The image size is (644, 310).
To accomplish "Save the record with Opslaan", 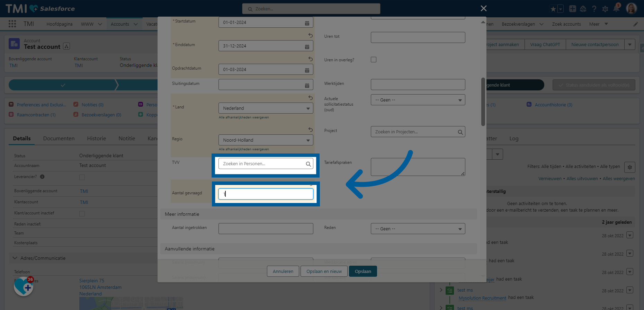I will coord(363,271).
